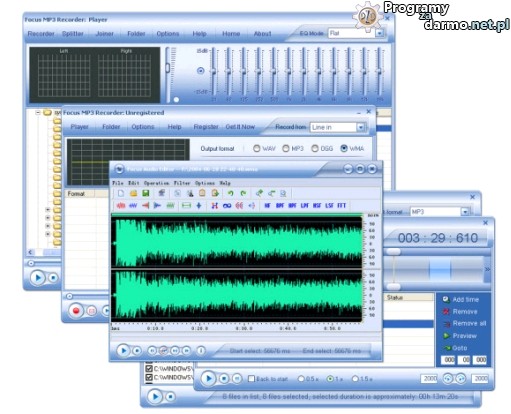
Task: Select OGG output format
Action: click(x=315, y=148)
